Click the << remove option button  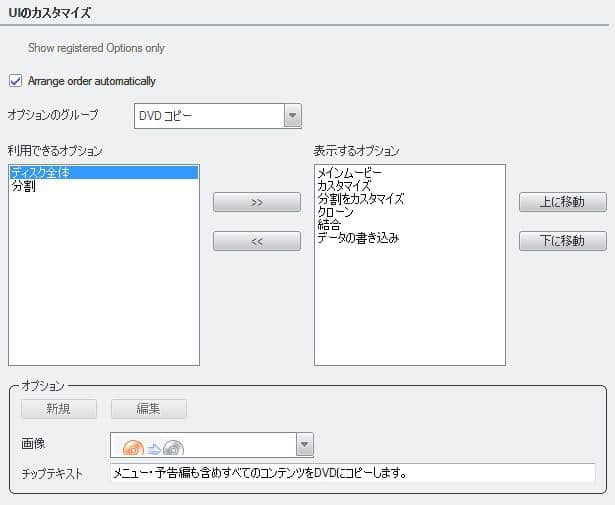(257, 241)
